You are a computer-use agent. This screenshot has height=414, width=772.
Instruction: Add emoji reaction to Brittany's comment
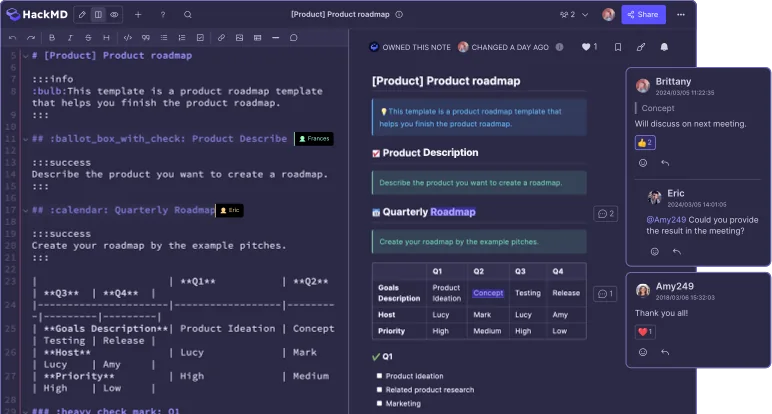[x=643, y=163]
